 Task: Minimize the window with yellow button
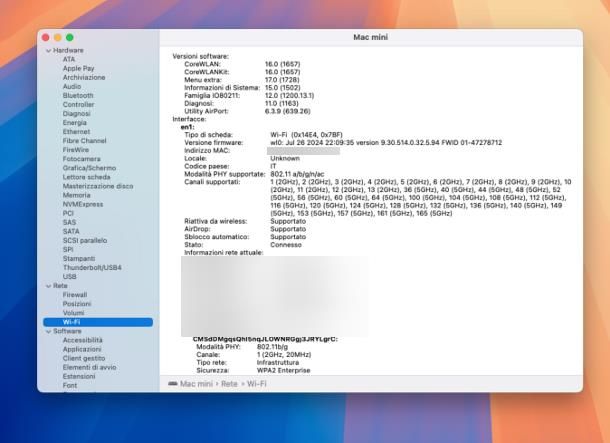58,37
